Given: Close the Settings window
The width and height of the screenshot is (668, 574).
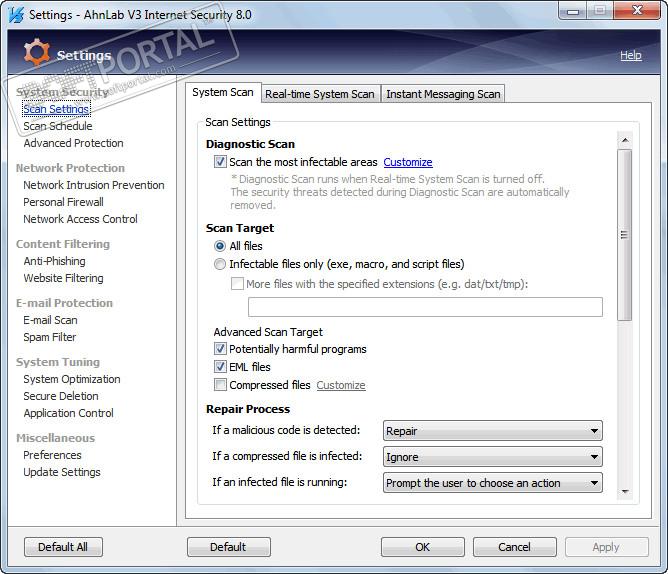Looking at the screenshot, I should tap(637, 10).
